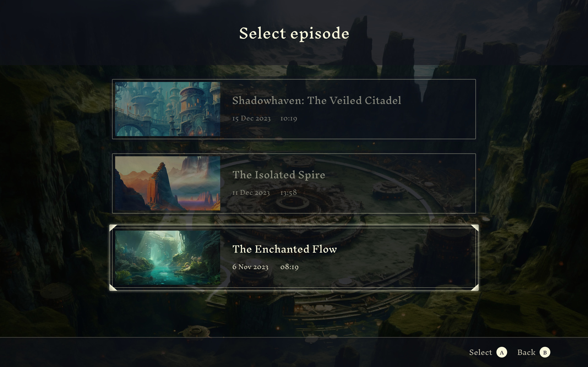Viewport: 588px width, 367px height.
Task: Open the Shadowhaven citadel thumbnail
Action: click(167, 109)
